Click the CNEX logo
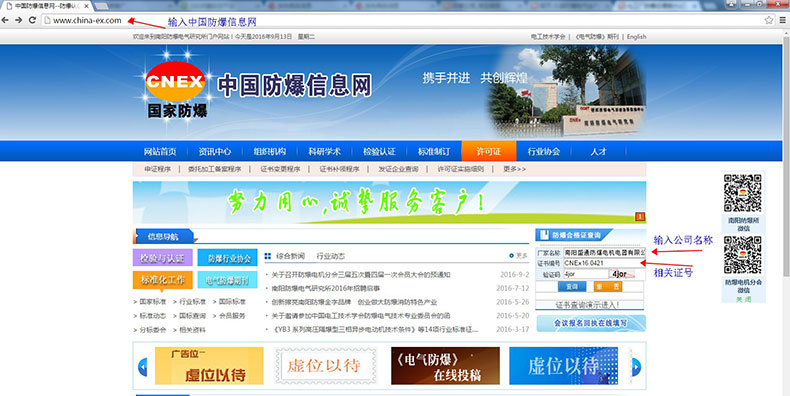 pos(175,82)
